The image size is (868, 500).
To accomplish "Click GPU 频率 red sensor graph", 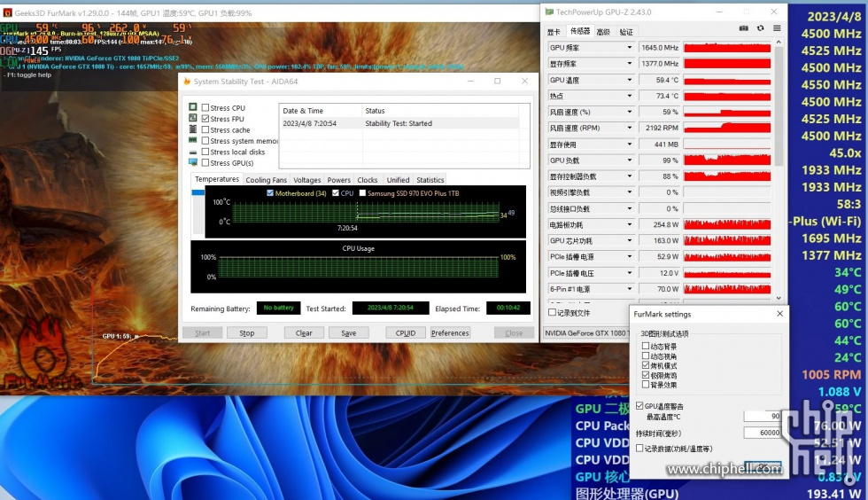I will pos(727,48).
